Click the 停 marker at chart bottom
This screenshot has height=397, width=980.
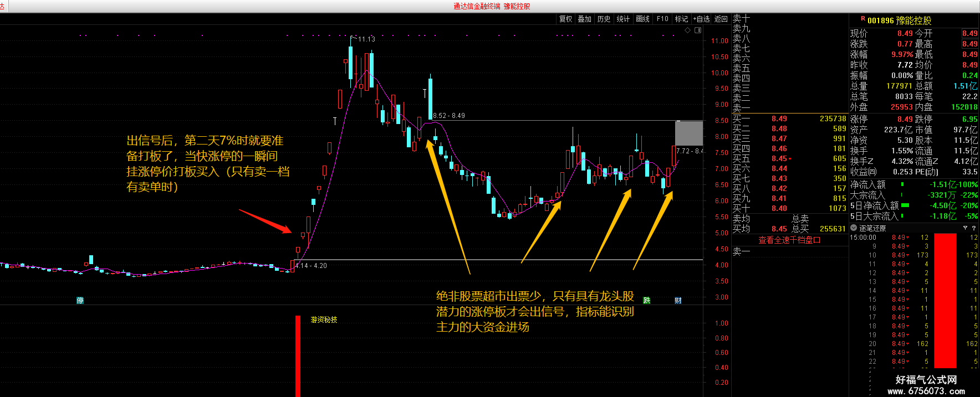tap(80, 300)
